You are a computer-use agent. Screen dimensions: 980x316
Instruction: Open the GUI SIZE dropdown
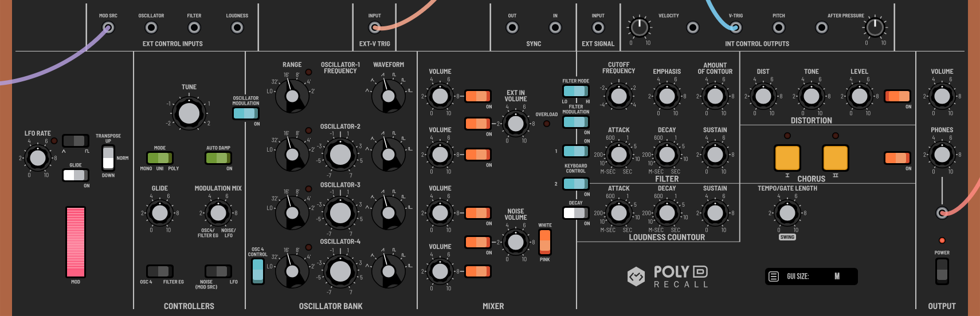[812, 276]
